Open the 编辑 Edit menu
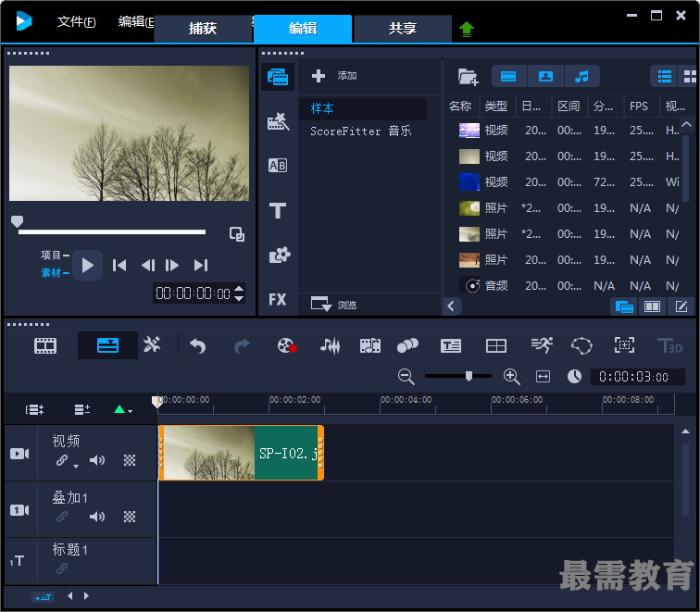 136,21
